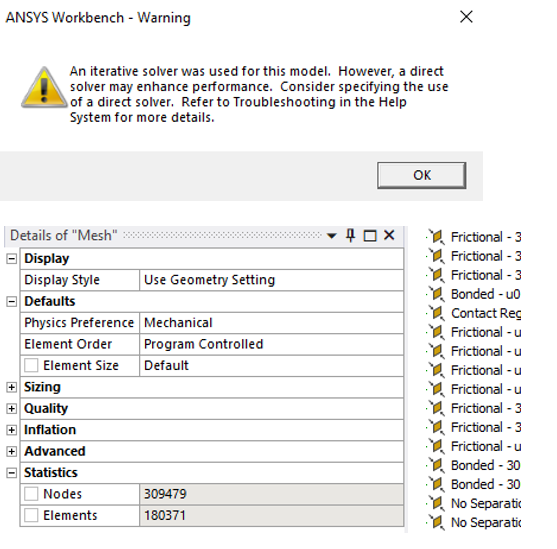Expand the Quality section
557x549 pixels.
click(x=12, y=409)
